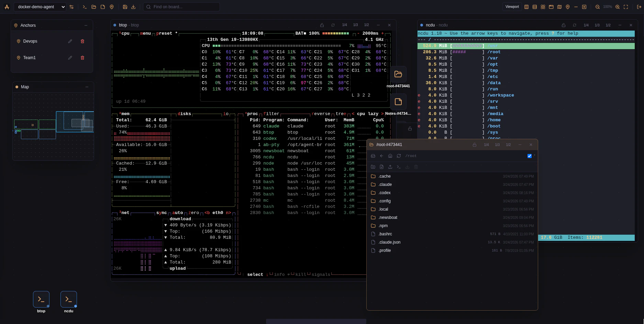The width and height of the screenshot is (644, 324).
Task: Collapse the Map panel
Action: click(x=87, y=87)
